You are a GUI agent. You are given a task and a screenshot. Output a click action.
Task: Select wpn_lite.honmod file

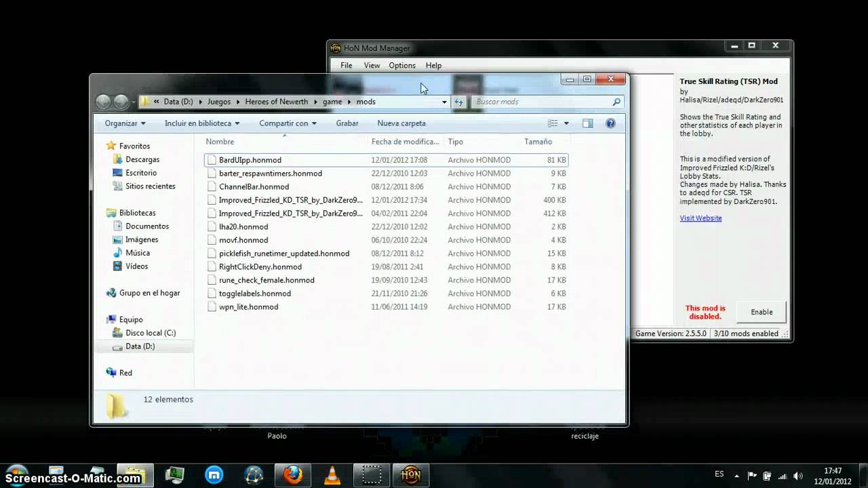[386, 306]
